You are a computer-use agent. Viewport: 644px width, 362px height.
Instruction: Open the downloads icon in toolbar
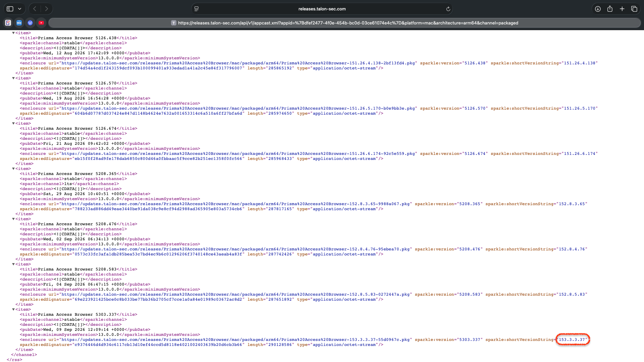(x=598, y=9)
